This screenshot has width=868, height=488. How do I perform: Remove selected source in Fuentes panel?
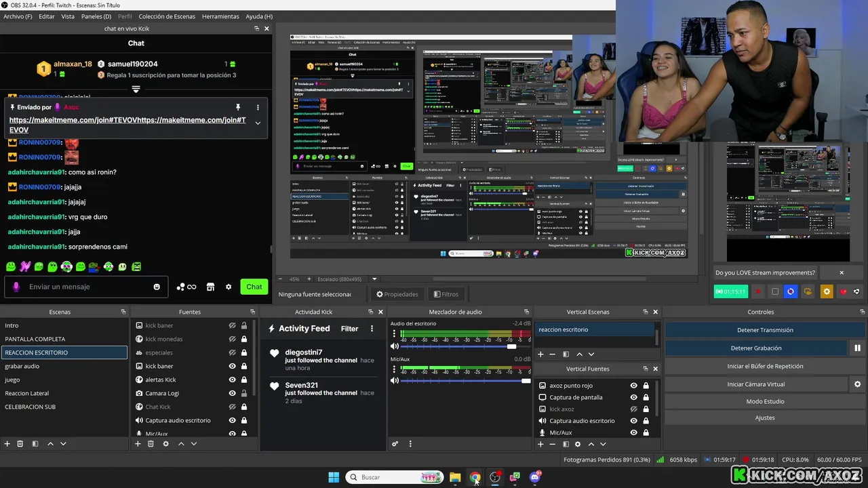click(151, 444)
